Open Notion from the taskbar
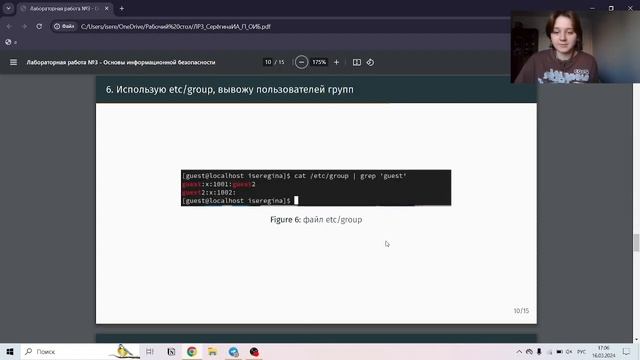 [x=171, y=351]
